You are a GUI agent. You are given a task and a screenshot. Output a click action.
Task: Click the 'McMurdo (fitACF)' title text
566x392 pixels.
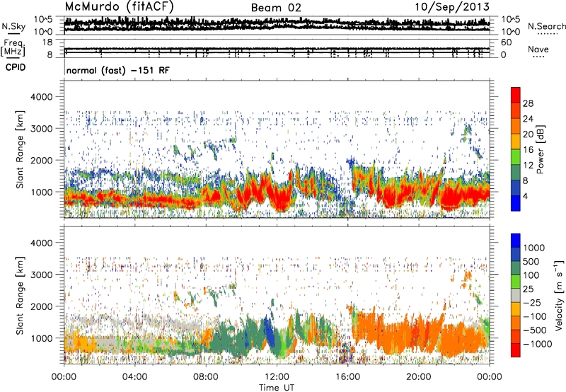point(119,7)
